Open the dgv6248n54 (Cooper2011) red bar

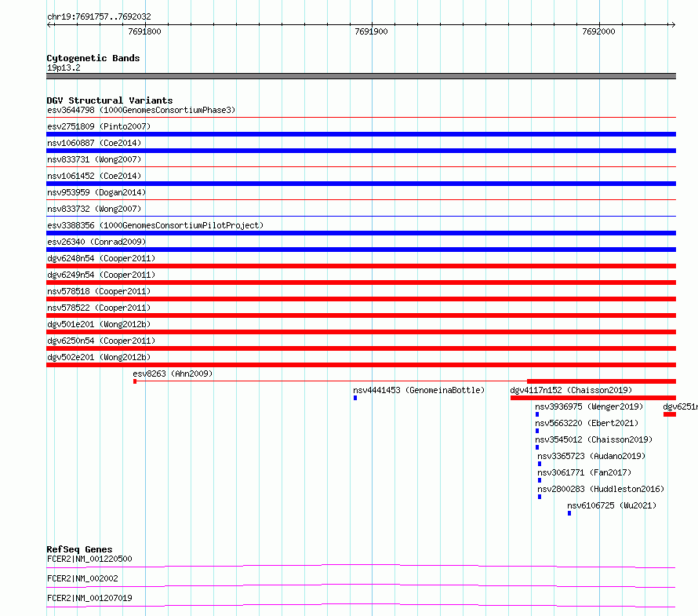[x=361, y=266]
